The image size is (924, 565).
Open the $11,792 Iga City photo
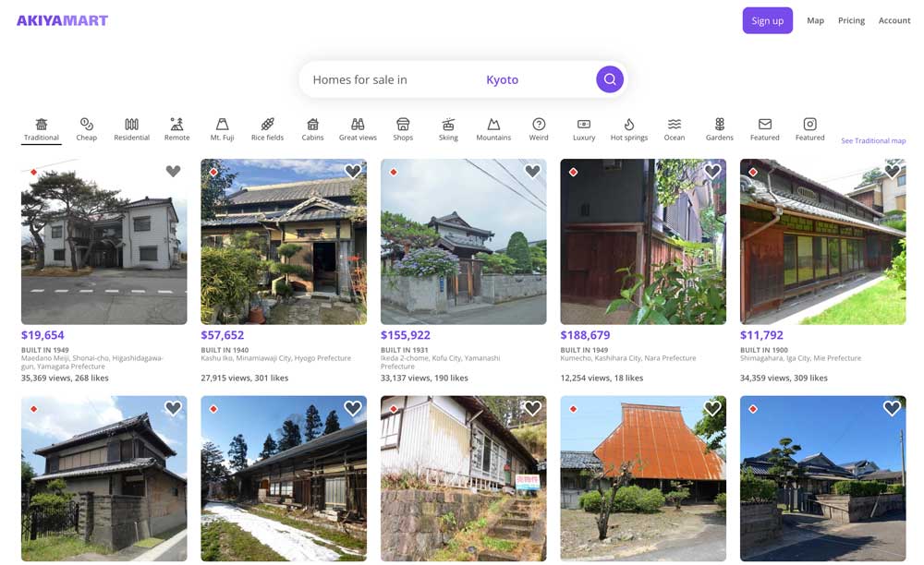tap(822, 241)
